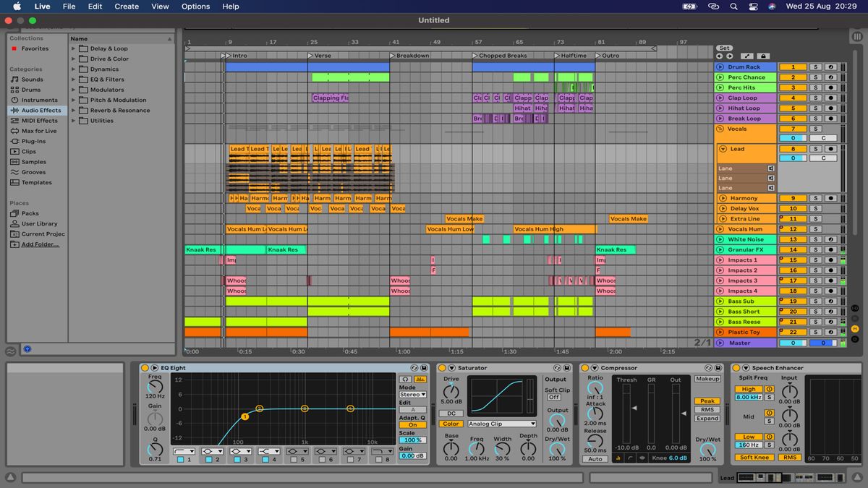Screen dimensions: 868x488
Task: Open the Options menu
Action: tap(195, 6)
